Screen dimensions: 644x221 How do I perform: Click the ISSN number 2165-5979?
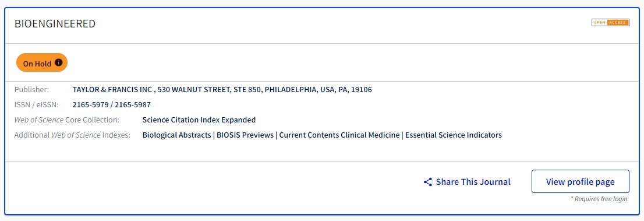90,104
